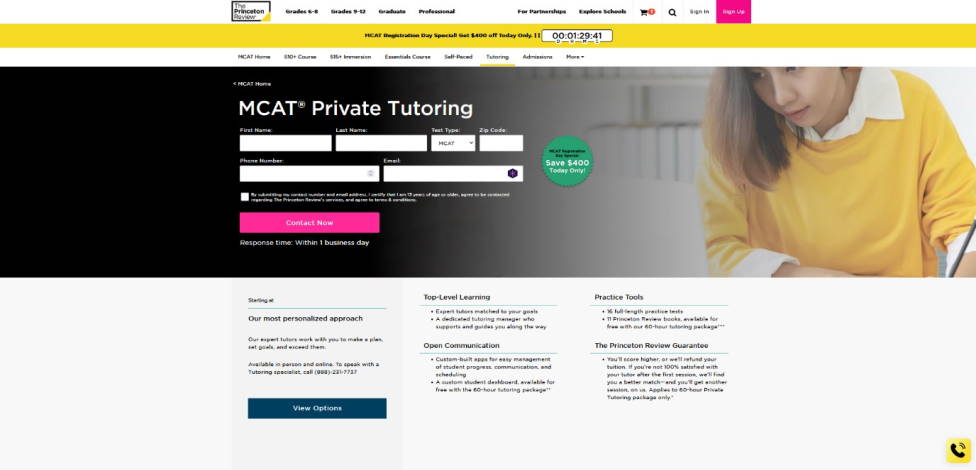Select the Admissions tab
Screen dimensions: 976x470
click(x=537, y=57)
